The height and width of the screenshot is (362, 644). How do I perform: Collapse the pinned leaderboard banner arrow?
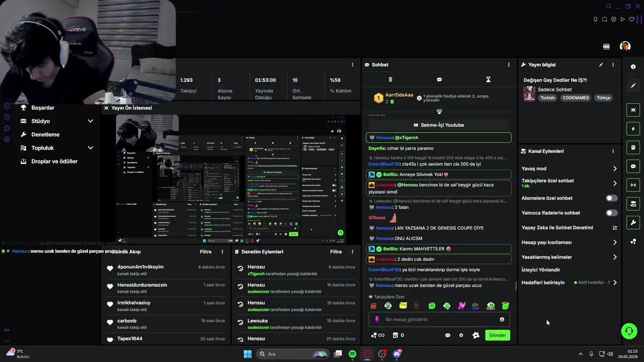pos(439,112)
